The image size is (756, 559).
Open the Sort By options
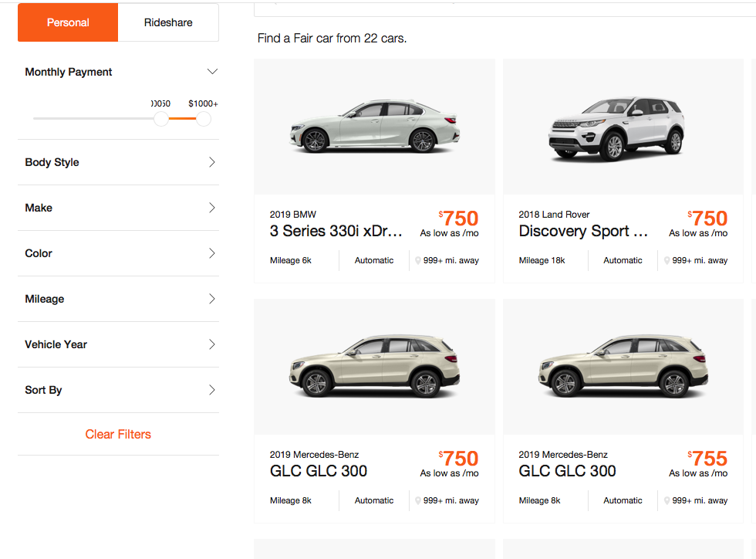coord(118,390)
